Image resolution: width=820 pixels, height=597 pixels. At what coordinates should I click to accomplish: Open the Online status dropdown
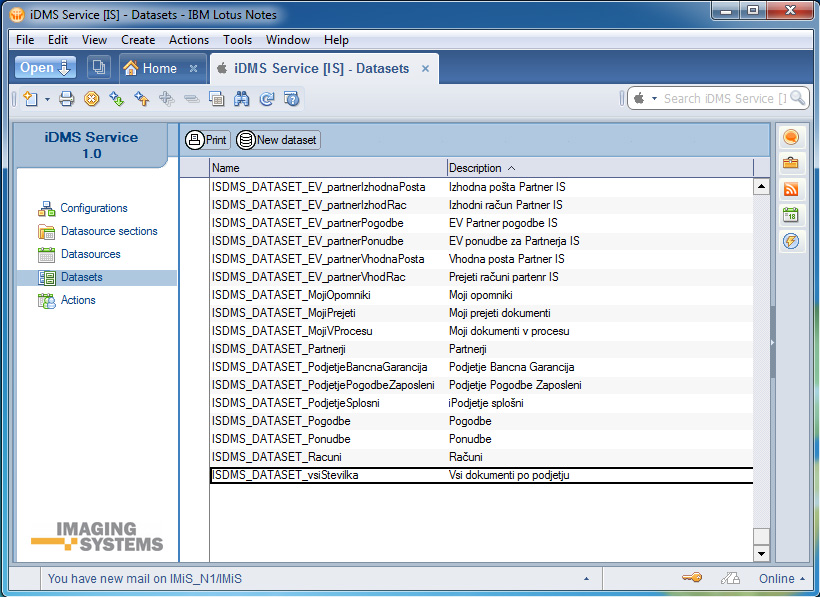click(x=782, y=578)
